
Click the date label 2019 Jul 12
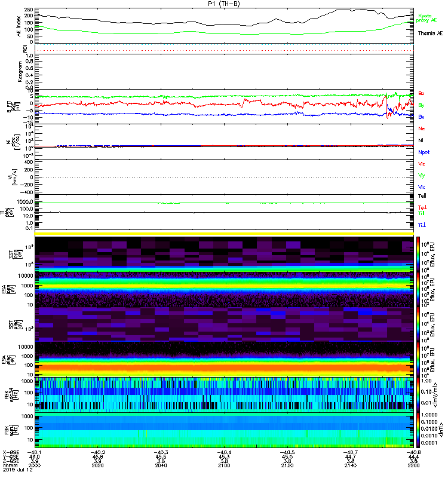pos(18,470)
